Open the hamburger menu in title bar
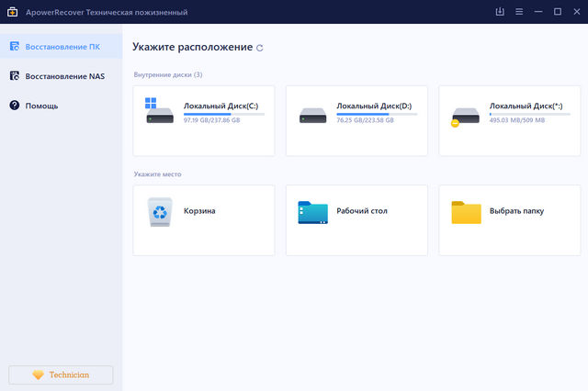This screenshot has width=588, height=391. tap(519, 12)
